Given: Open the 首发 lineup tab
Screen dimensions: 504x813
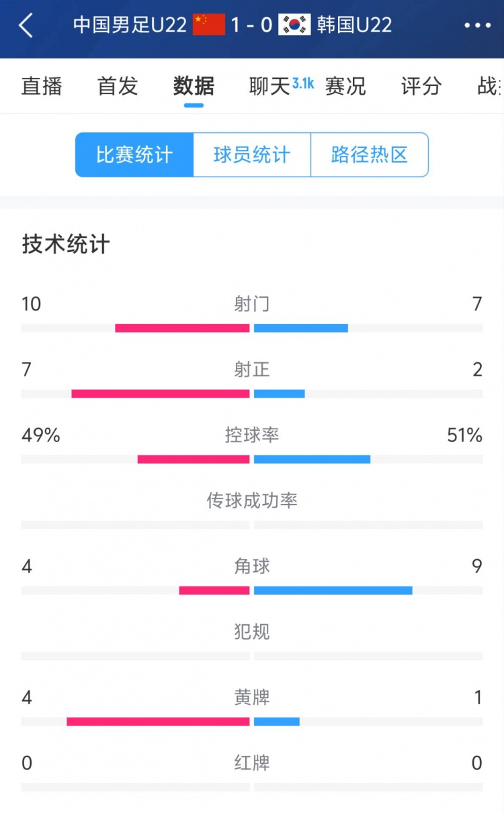Looking at the screenshot, I should (x=118, y=86).
